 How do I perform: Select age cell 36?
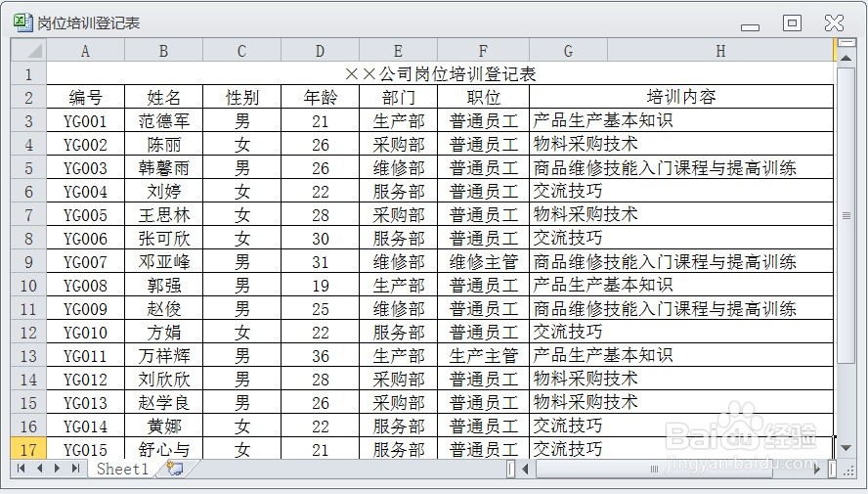(x=320, y=355)
